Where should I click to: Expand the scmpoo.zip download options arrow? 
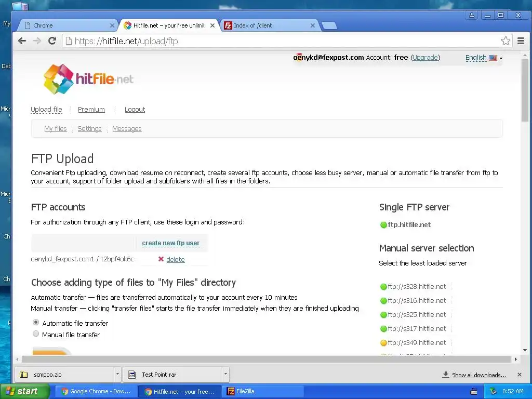[x=117, y=374]
